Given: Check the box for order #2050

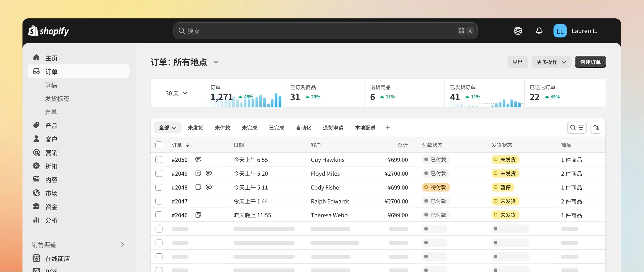Looking at the screenshot, I should coord(159,160).
